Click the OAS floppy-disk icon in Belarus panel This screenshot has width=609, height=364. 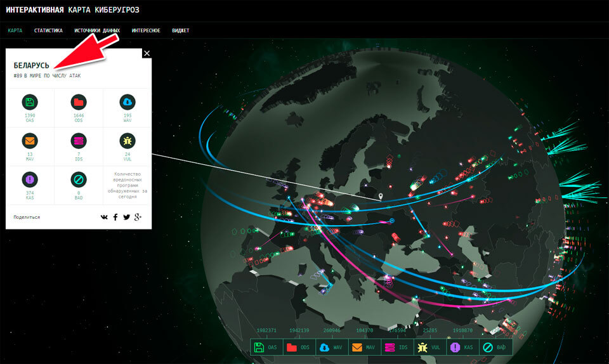point(30,102)
